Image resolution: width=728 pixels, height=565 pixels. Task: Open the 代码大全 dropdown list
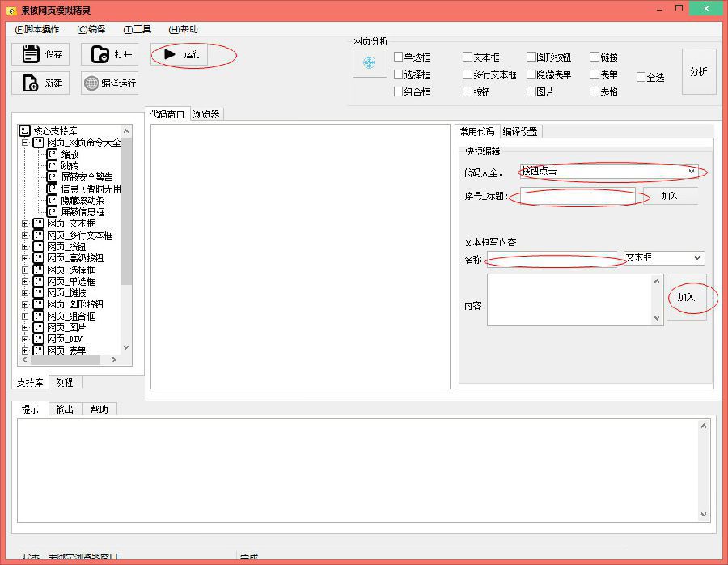click(692, 172)
